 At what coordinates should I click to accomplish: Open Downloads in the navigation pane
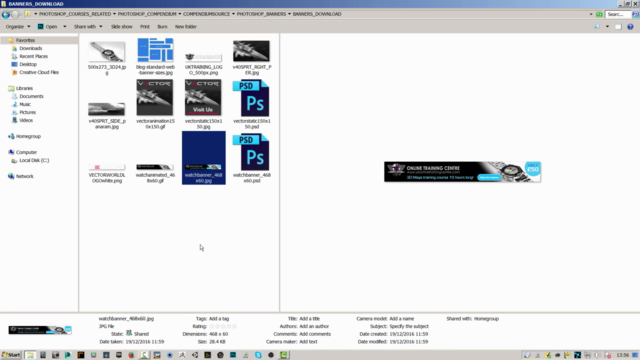coord(31,48)
